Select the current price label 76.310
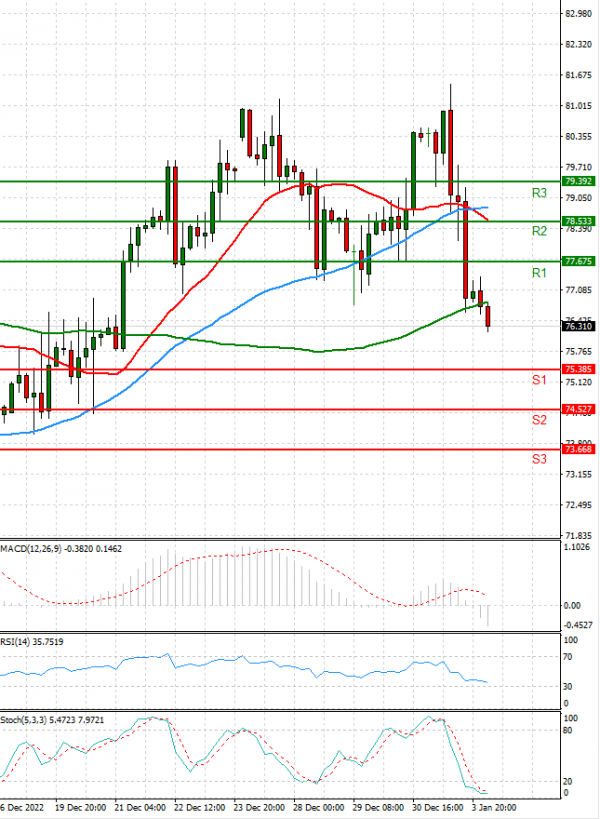 (x=578, y=326)
